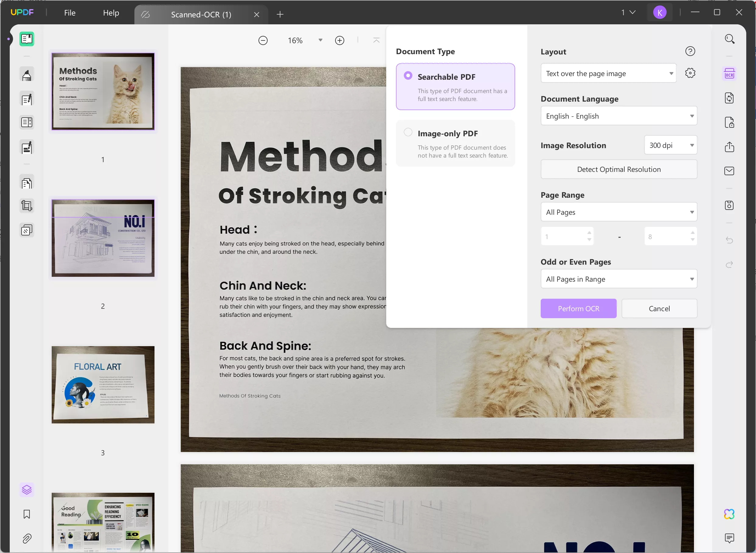This screenshot has height=553, width=756.
Task: Open the user account avatar K
Action: [x=660, y=13]
